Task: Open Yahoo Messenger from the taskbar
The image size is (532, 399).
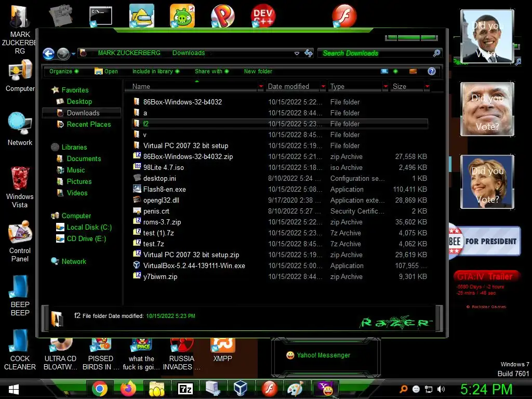Action: pyautogui.click(x=326, y=389)
